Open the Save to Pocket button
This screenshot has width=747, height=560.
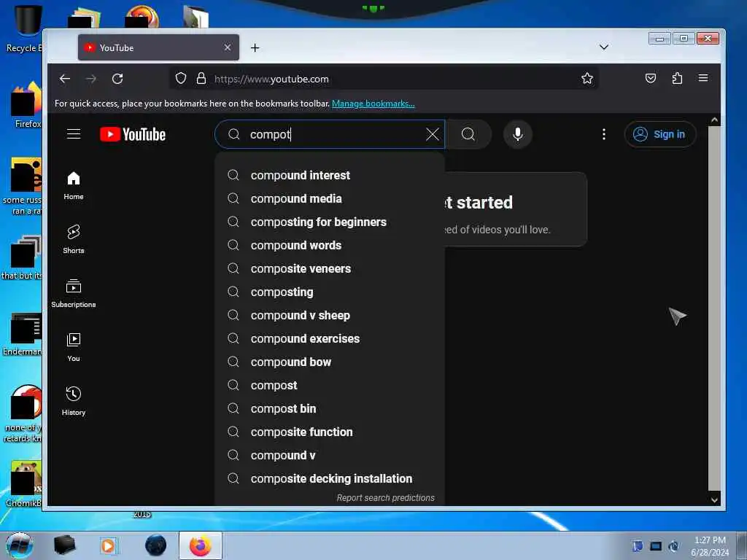[650, 78]
